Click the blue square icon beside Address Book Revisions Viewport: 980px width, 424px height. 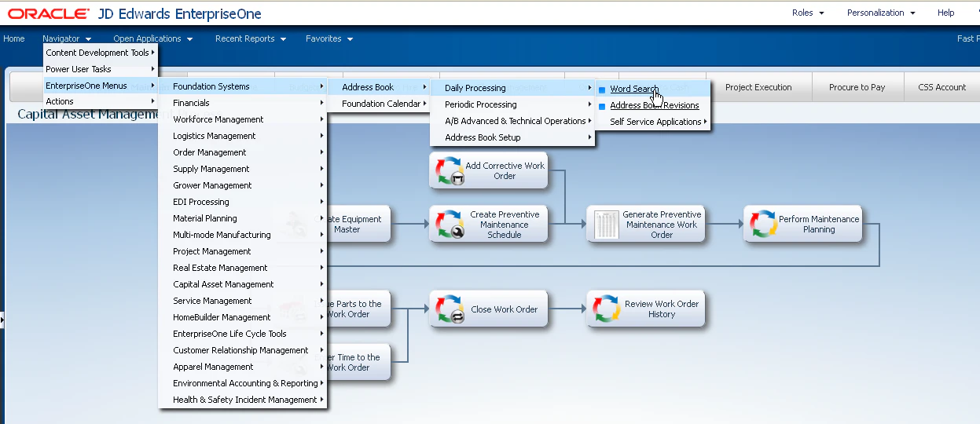click(602, 106)
